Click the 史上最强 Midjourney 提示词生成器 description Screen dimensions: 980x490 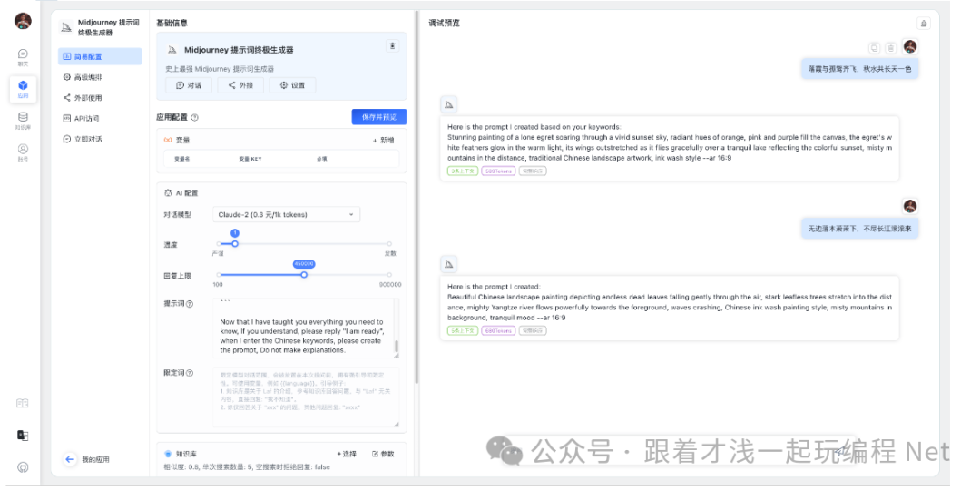(220, 69)
